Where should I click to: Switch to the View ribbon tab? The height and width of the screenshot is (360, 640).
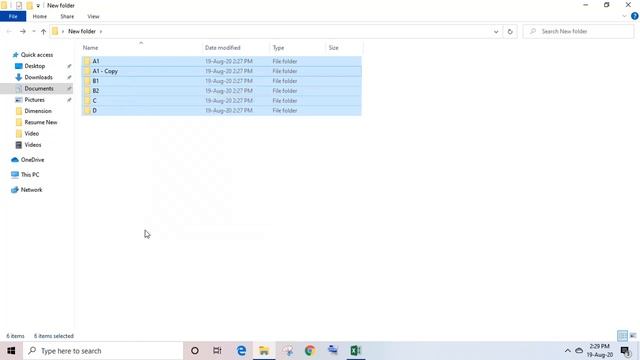tap(93, 16)
